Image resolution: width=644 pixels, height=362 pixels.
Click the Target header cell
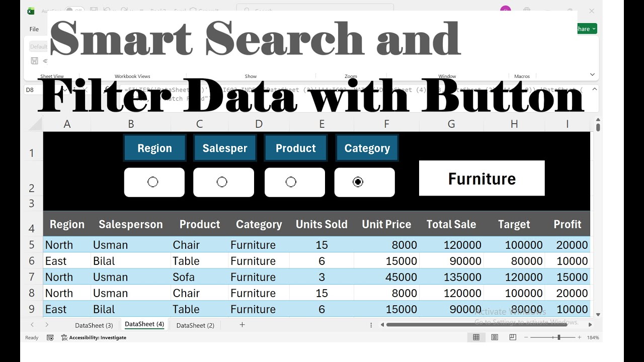pyautogui.click(x=514, y=224)
